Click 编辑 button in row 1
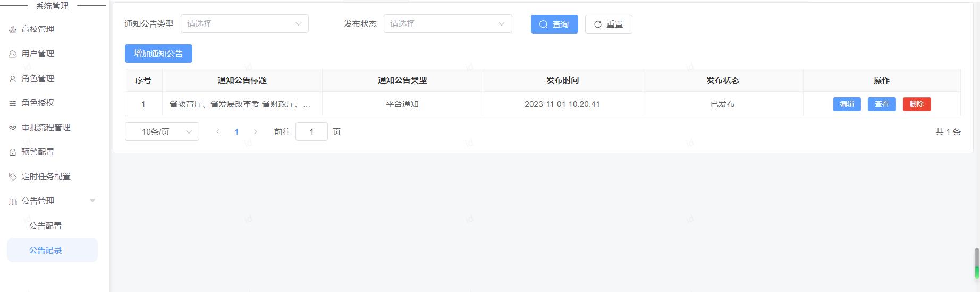 pos(847,104)
